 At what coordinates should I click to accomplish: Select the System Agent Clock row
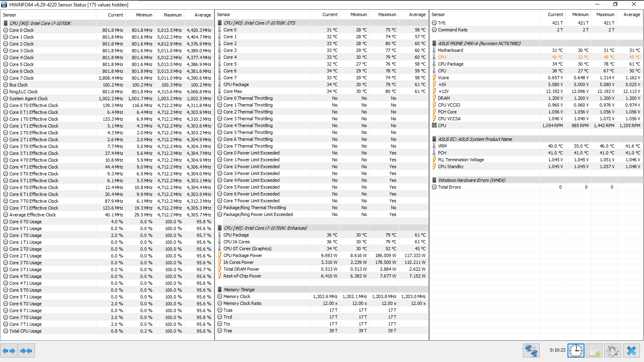(107, 99)
